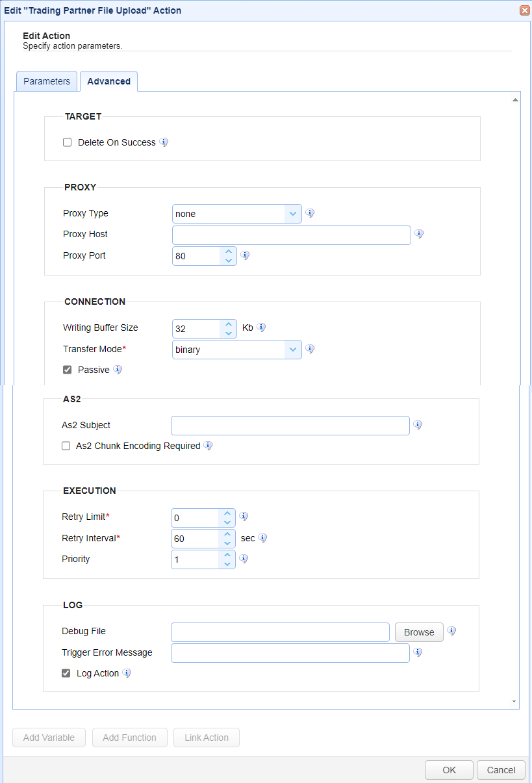Click info icon next to Proxy Host field
532x783 pixels.
[420, 234]
